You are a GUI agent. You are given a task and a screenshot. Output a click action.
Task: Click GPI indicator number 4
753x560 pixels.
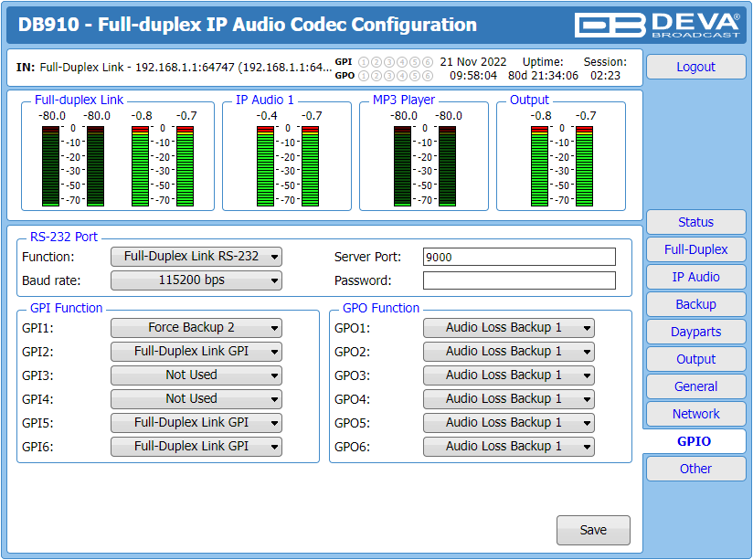402,62
